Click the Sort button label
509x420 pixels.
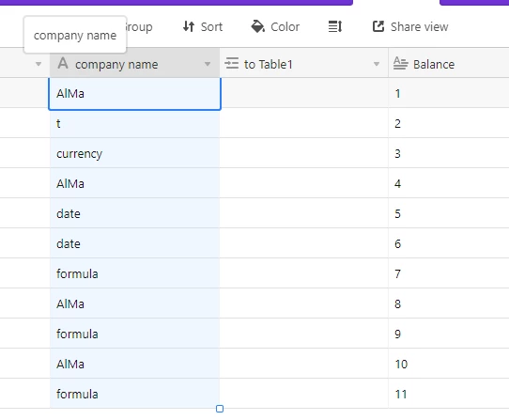(x=211, y=27)
